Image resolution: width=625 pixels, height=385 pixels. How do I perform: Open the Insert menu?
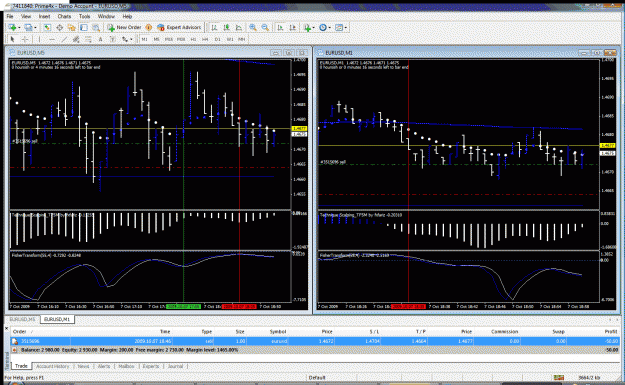(44, 16)
